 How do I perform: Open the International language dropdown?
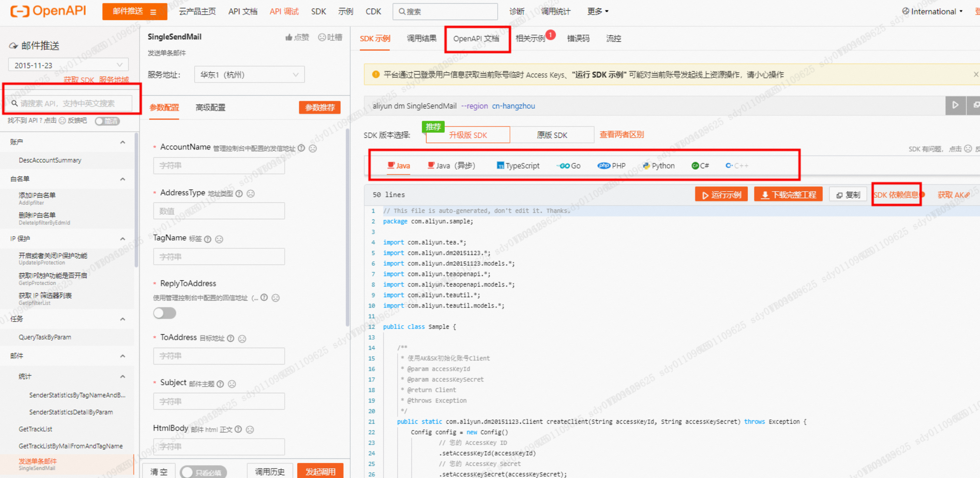point(932,11)
